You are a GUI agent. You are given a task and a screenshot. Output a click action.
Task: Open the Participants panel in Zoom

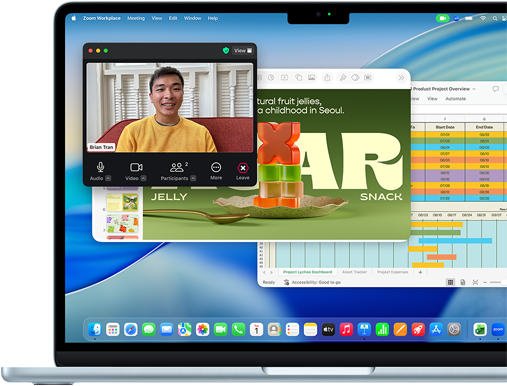(177, 167)
